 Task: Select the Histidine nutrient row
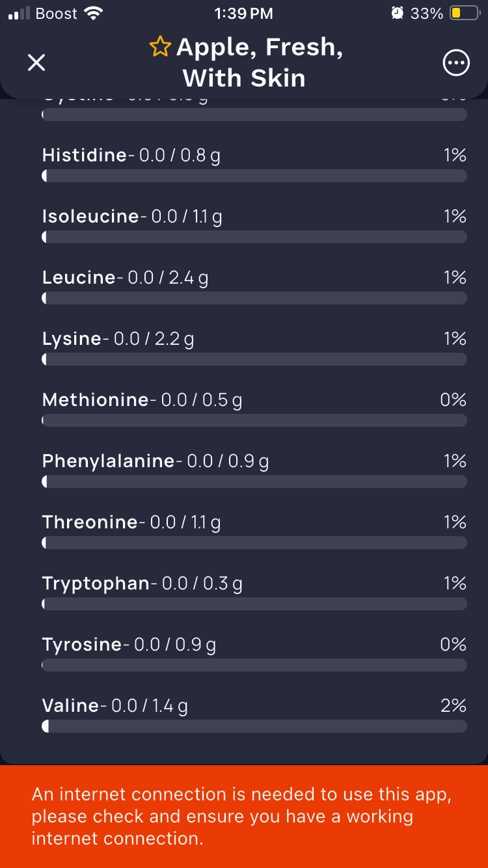tap(254, 165)
